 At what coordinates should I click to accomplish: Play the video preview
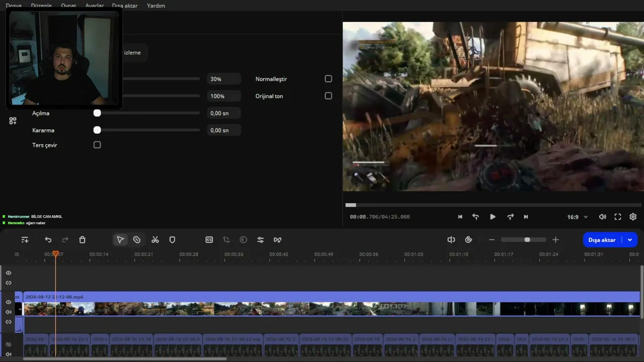[x=493, y=217]
